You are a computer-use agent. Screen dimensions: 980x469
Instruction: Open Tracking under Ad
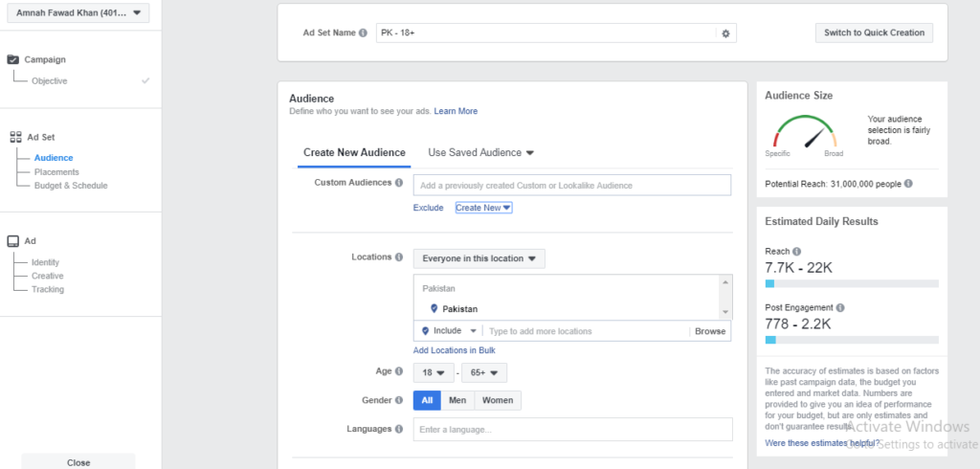tap(48, 289)
